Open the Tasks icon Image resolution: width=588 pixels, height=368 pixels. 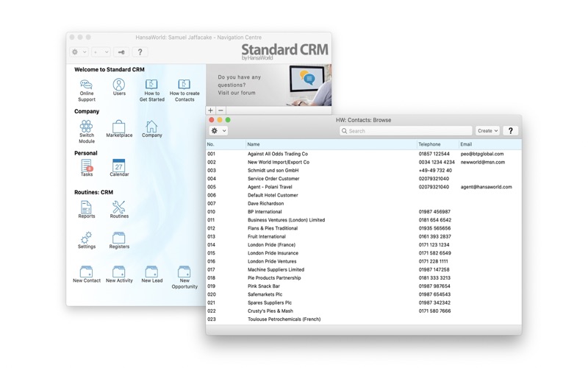point(86,168)
